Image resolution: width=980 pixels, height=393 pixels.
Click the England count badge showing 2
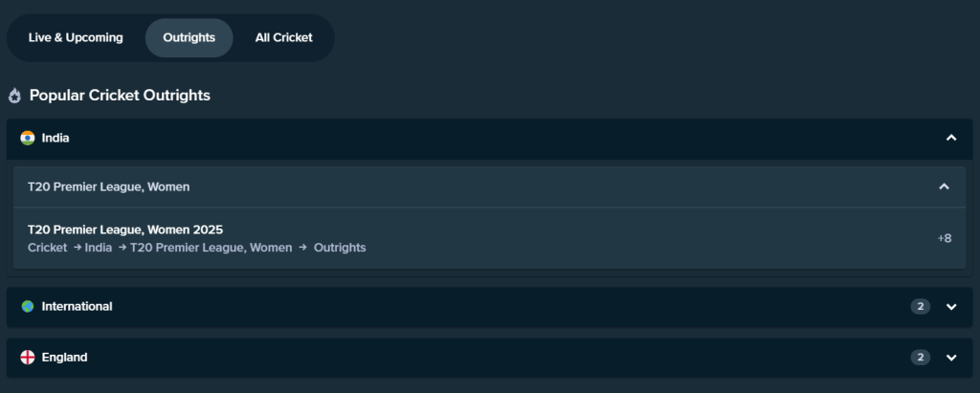pyautogui.click(x=920, y=358)
